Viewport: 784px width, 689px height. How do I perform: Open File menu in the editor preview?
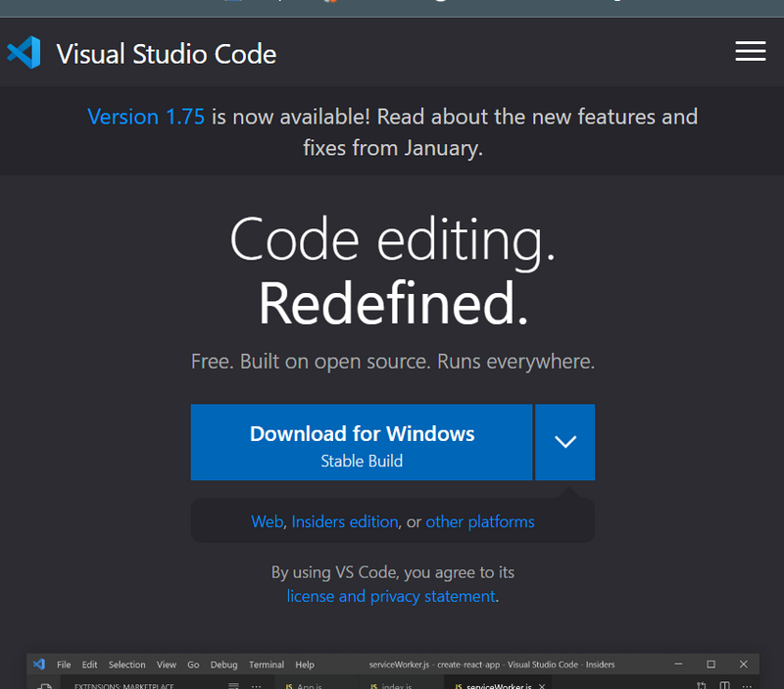click(x=64, y=664)
